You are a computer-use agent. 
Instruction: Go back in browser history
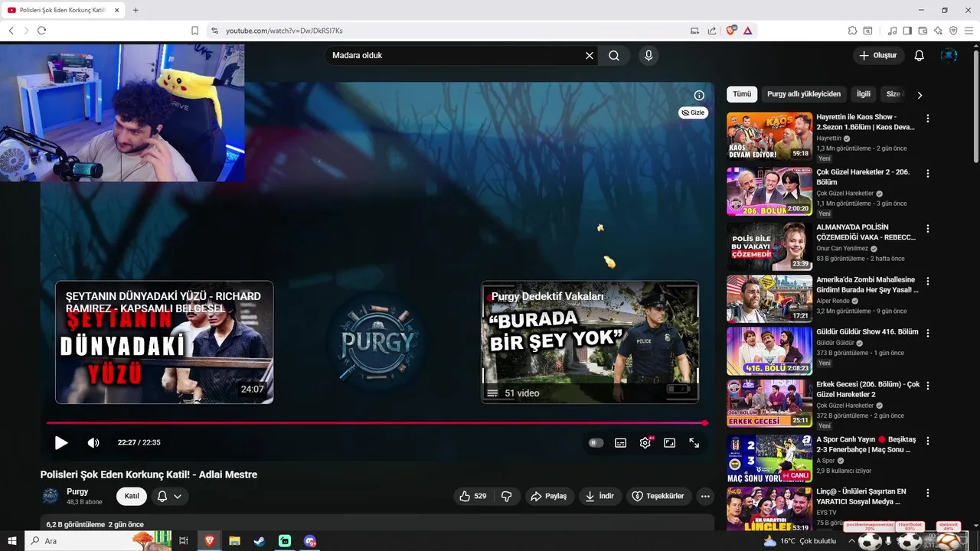11,31
